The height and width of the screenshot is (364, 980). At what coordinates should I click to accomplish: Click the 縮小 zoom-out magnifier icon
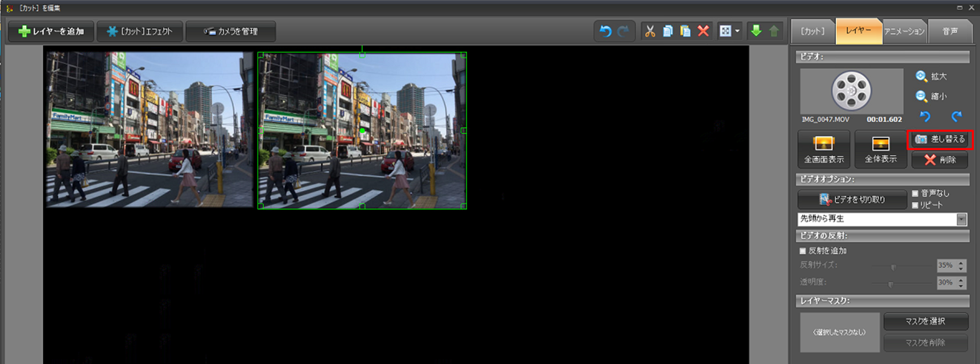(921, 96)
